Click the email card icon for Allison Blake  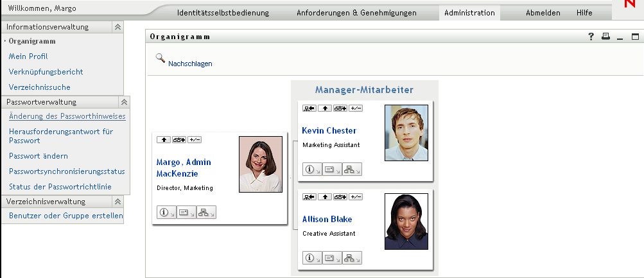[x=332, y=258]
